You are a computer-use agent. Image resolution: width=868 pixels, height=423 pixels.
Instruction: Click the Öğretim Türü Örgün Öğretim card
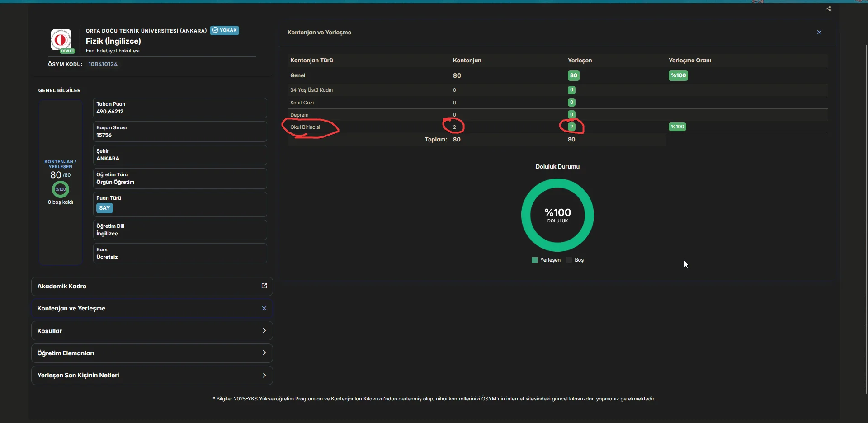click(x=180, y=179)
